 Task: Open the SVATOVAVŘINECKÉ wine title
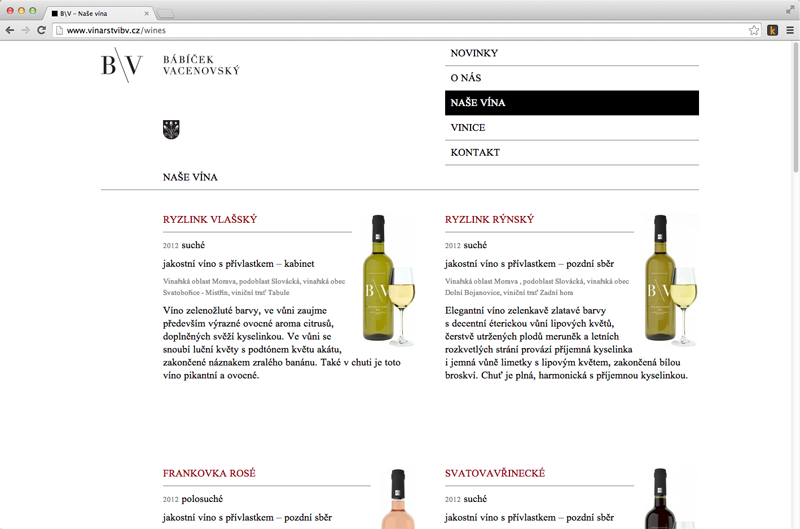(x=495, y=473)
